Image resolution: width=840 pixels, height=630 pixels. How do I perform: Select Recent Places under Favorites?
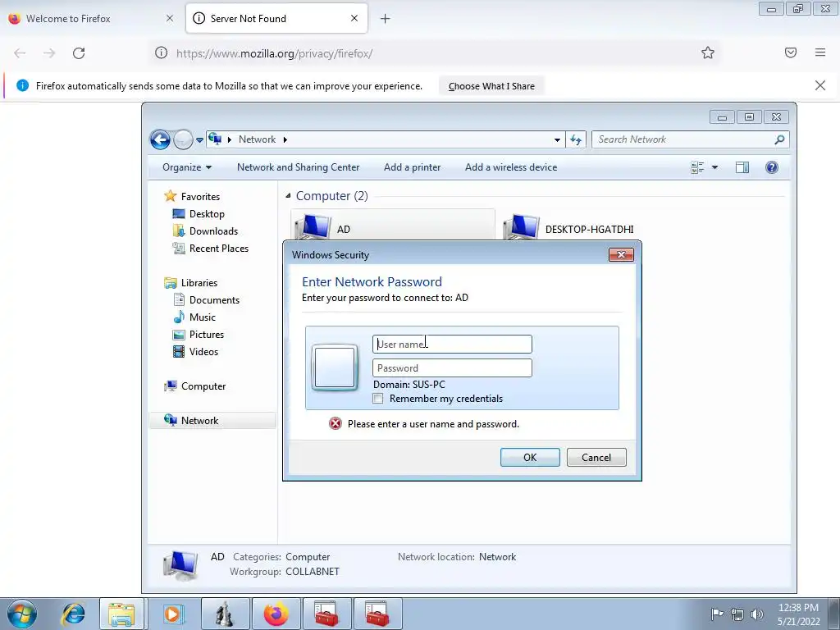click(x=218, y=248)
